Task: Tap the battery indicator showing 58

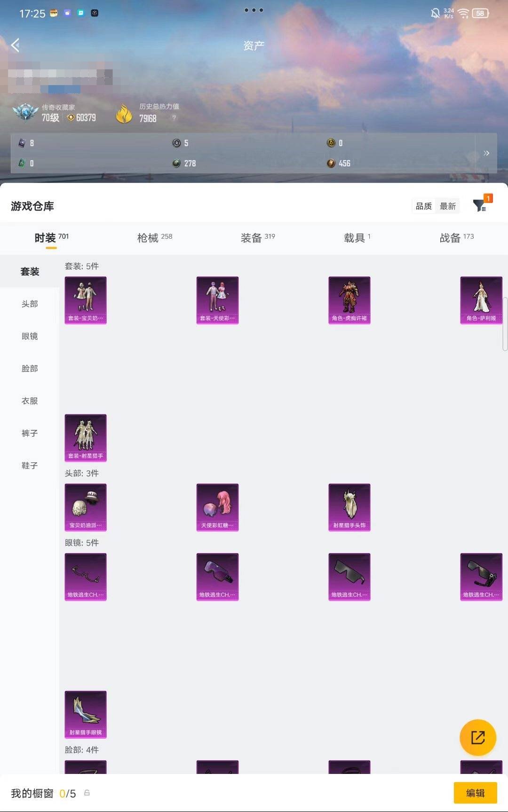Action: pos(480,13)
